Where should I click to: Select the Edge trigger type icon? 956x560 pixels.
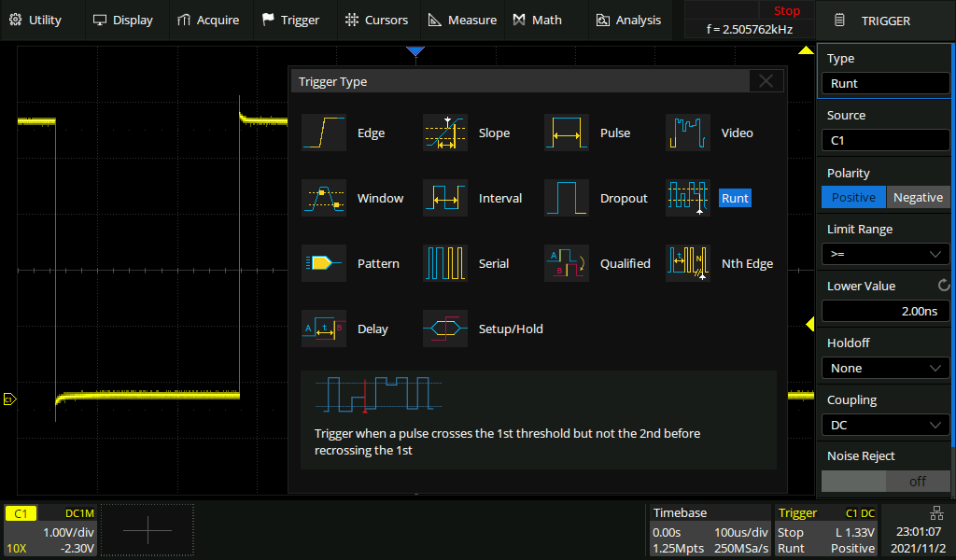pyautogui.click(x=324, y=133)
